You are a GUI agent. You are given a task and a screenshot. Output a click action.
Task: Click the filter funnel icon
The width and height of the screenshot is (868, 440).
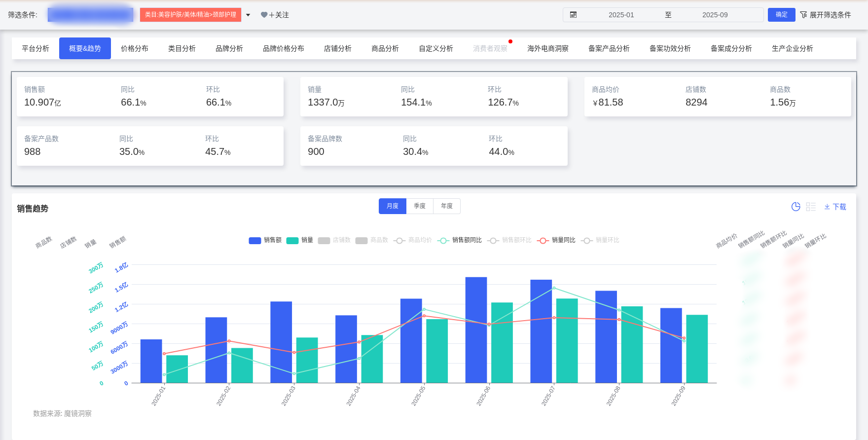coord(803,15)
